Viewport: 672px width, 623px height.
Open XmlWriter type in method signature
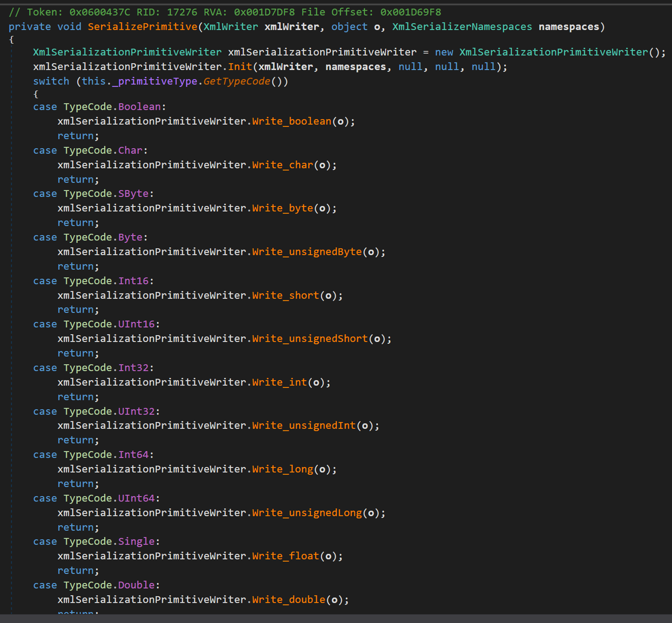pyautogui.click(x=231, y=27)
